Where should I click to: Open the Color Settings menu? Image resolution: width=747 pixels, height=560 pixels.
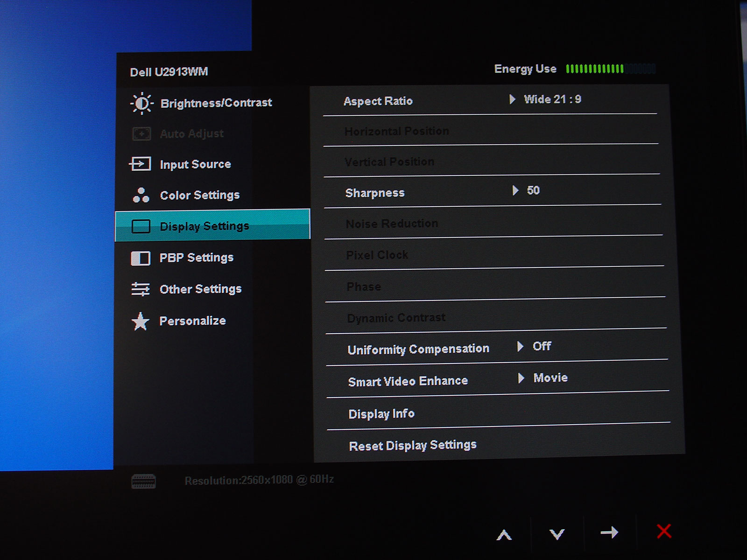[212, 195]
